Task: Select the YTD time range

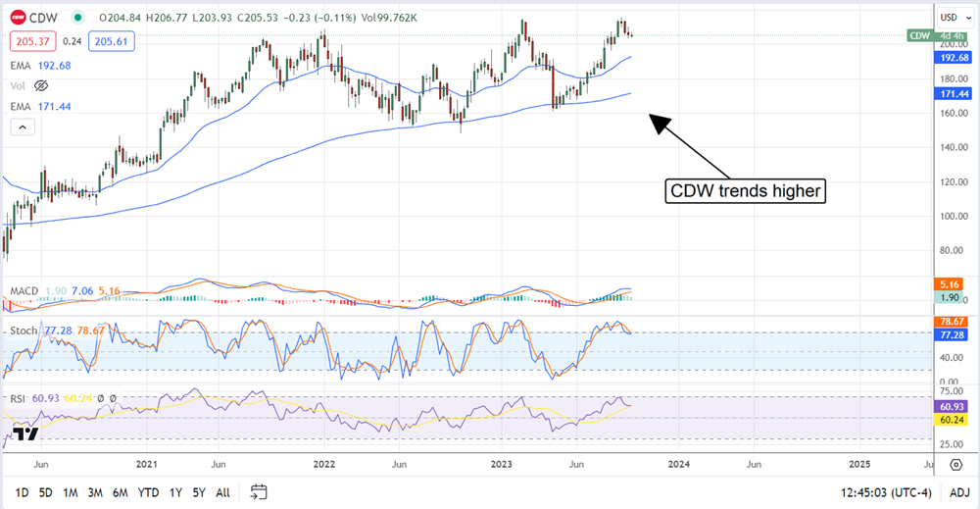Action: (148, 492)
